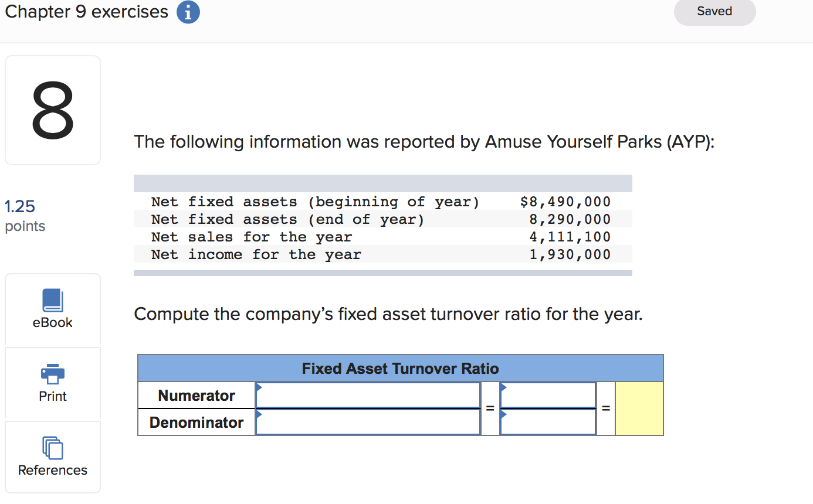The width and height of the screenshot is (813, 504).
Task: Click Net fixed assets (end of year)
Action: pos(287,219)
